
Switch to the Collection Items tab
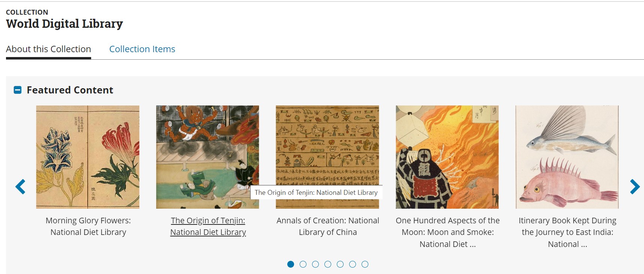pos(142,49)
